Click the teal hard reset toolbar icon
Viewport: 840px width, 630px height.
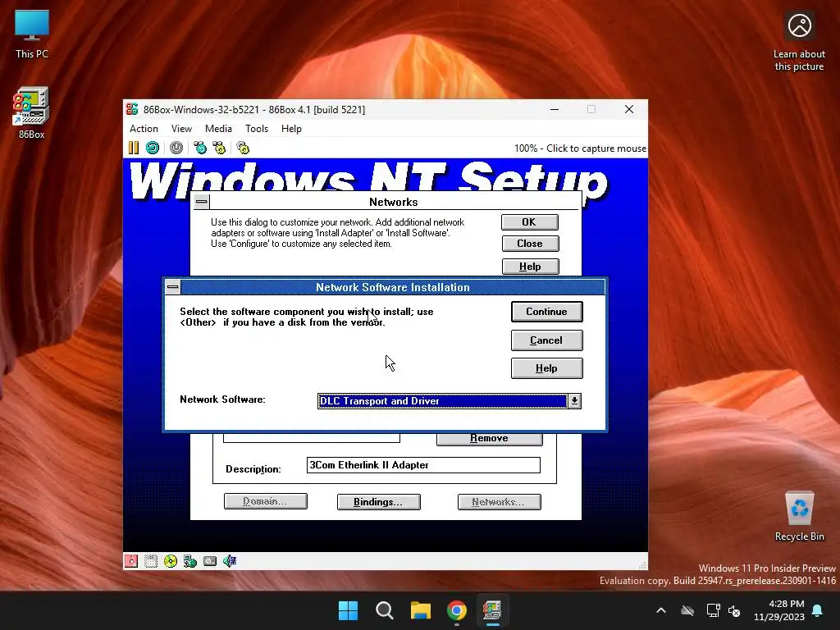pyautogui.click(x=153, y=148)
